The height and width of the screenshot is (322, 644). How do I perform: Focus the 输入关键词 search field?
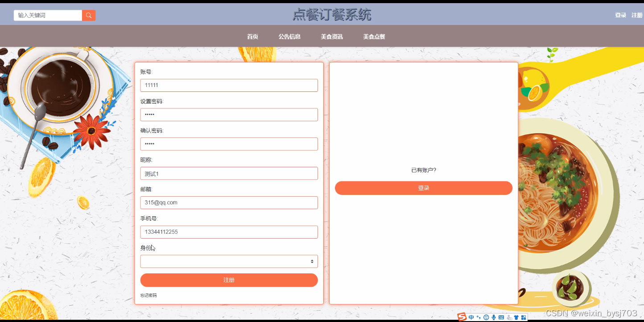click(48, 16)
